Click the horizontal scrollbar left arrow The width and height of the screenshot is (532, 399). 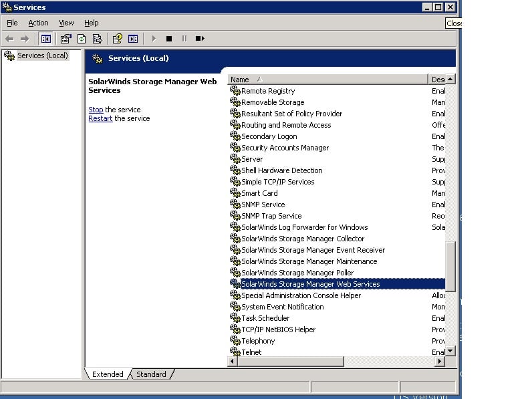click(x=232, y=362)
